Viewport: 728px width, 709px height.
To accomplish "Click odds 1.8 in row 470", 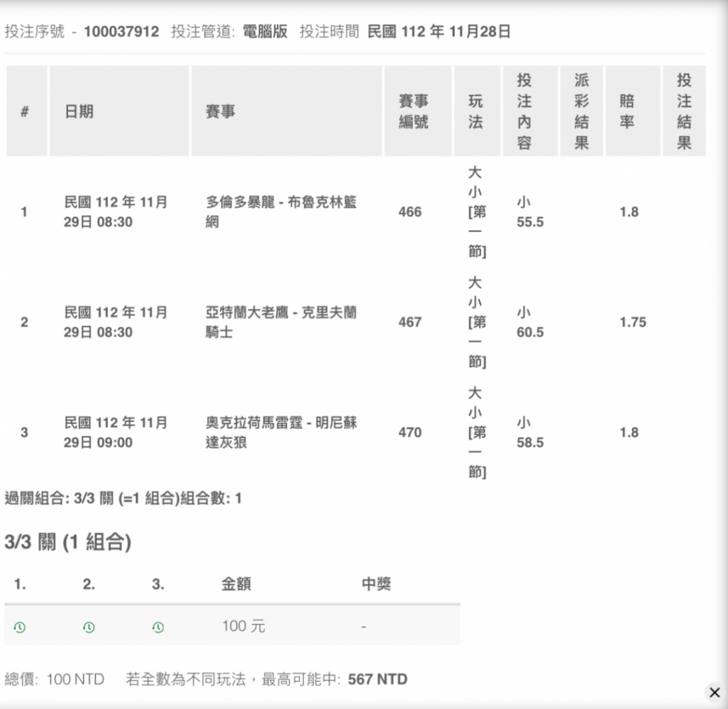I will 629,432.
